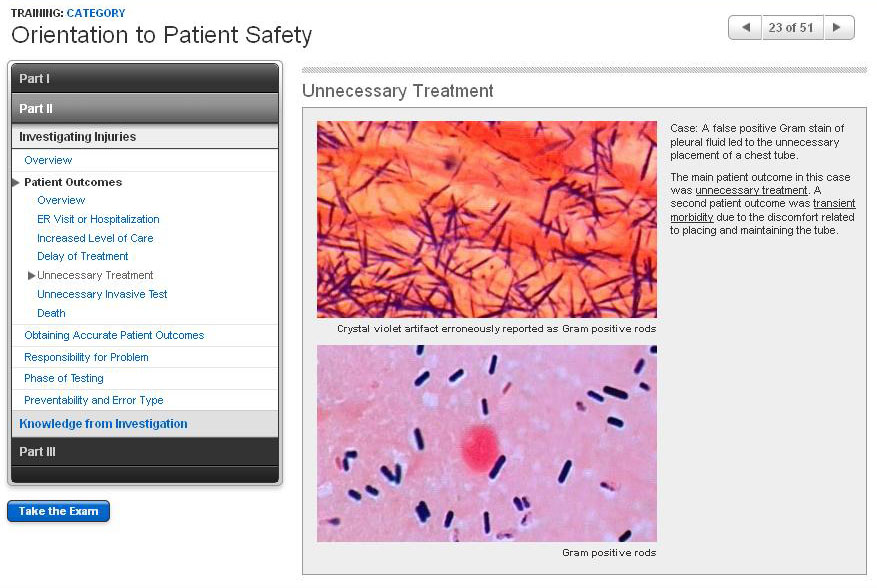This screenshot has height=588, width=877.
Task: Click the crystal violet artifact image
Action: click(486, 219)
